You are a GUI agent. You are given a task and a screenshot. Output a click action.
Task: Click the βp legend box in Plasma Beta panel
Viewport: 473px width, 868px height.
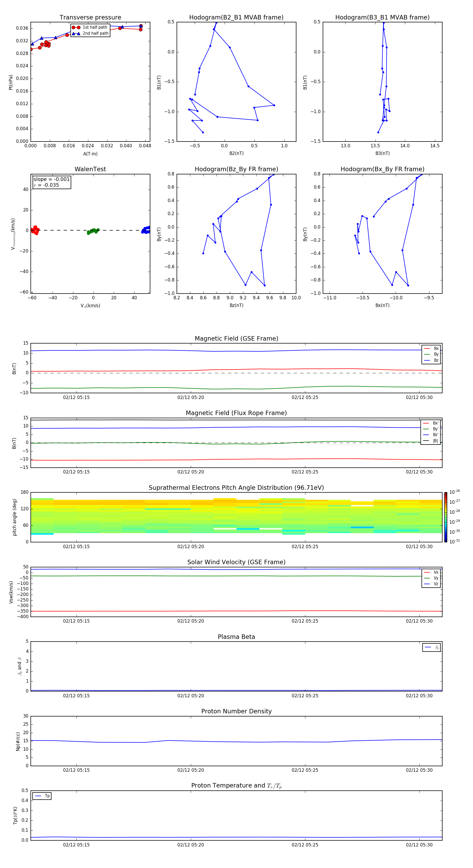click(431, 647)
